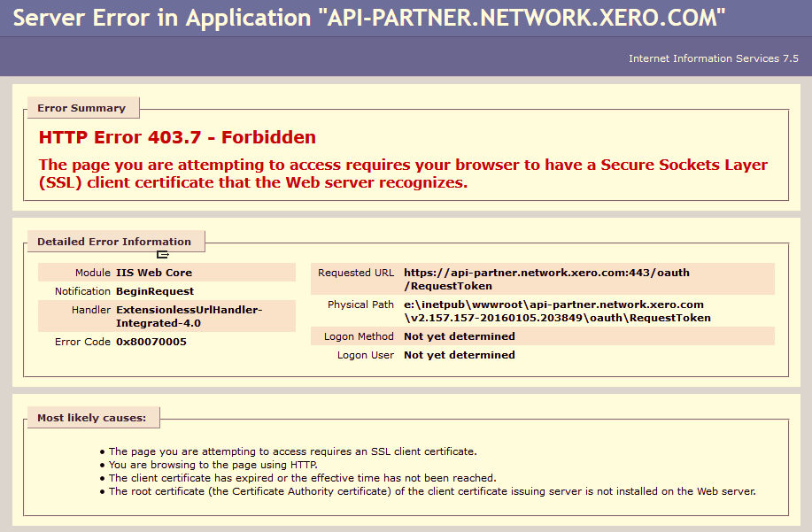The image size is (812, 532).
Task: Click the Logon Method field label
Action: [x=359, y=336]
